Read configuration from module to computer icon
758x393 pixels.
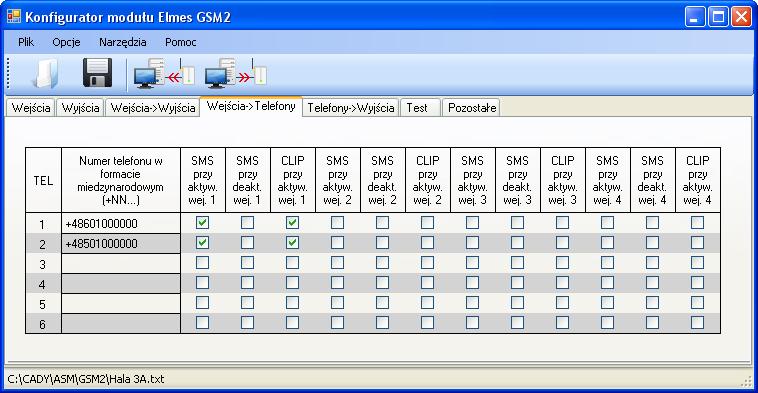tap(164, 73)
